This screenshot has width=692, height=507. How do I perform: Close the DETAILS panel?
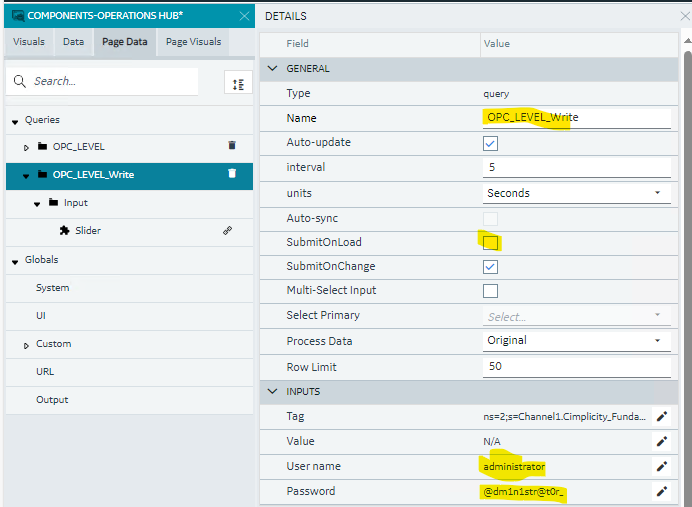pyautogui.click(x=685, y=16)
